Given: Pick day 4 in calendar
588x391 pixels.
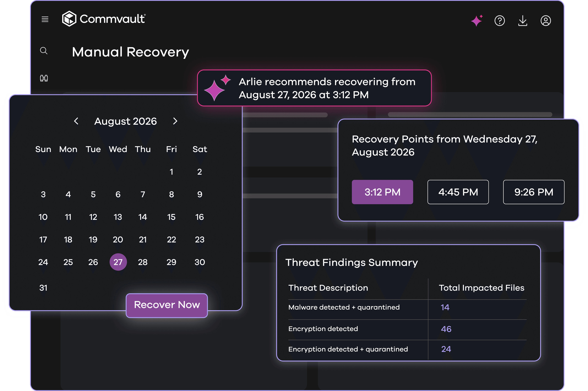Looking at the screenshot, I should point(68,194).
